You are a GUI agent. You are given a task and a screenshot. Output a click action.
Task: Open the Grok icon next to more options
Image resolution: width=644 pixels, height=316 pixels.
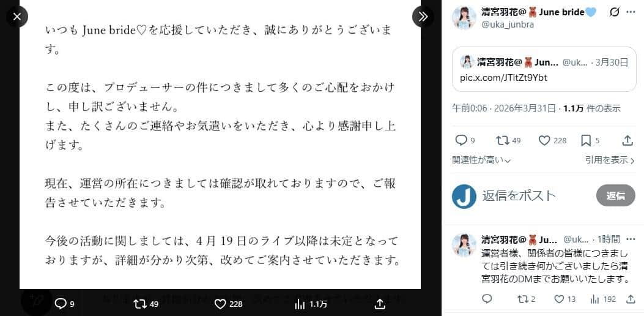615,12
